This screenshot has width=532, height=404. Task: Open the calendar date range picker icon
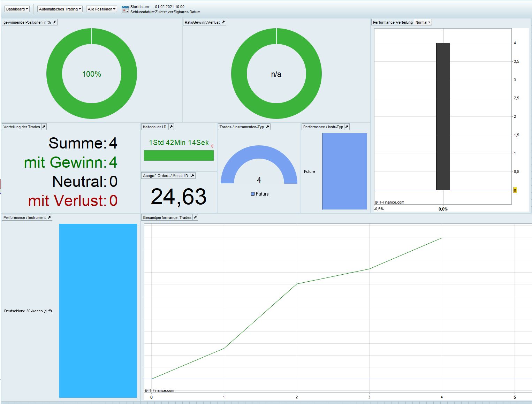(x=125, y=9)
